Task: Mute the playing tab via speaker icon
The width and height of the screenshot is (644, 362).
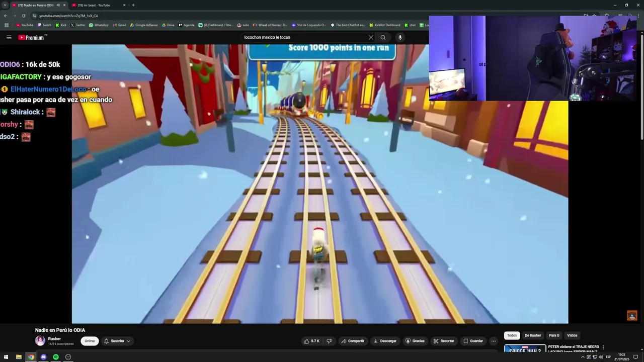Action: pyautogui.click(x=58, y=5)
